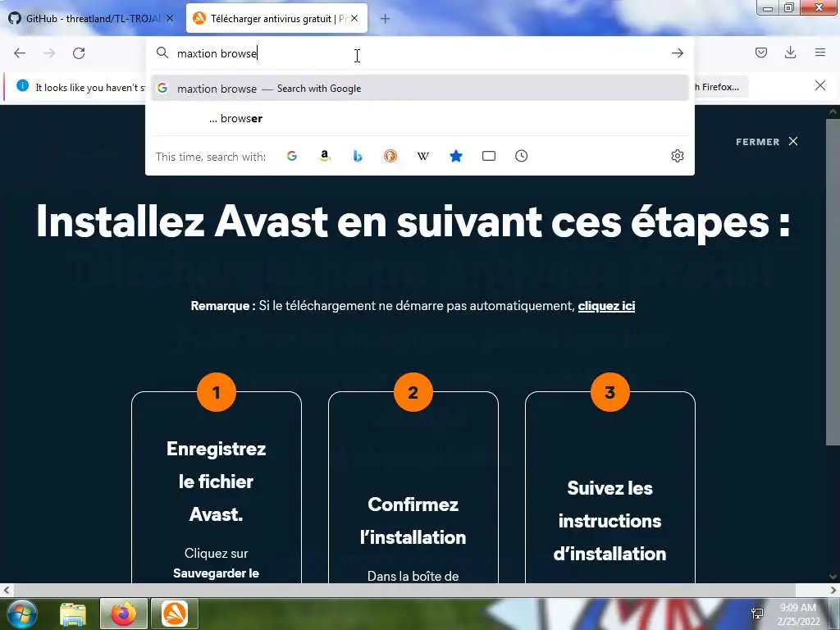Search this time with Amazon
840x630 pixels.
pos(325,156)
